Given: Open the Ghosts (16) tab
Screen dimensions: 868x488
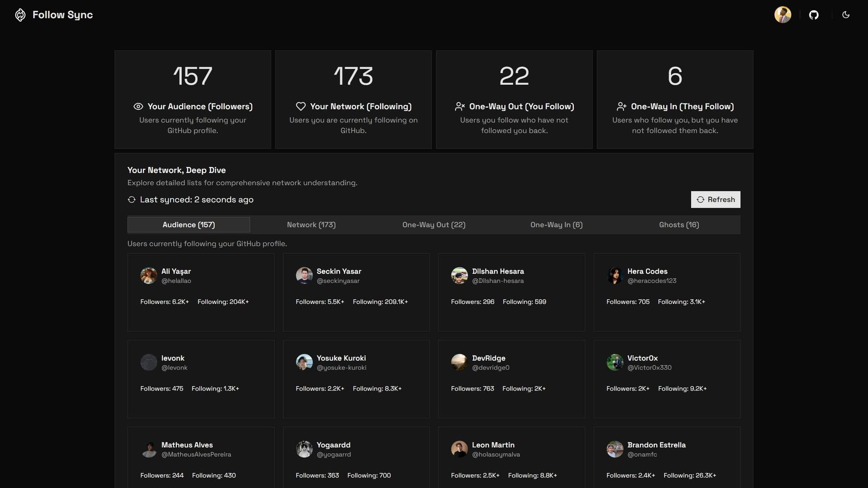Looking at the screenshot, I should pyautogui.click(x=679, y=225).
